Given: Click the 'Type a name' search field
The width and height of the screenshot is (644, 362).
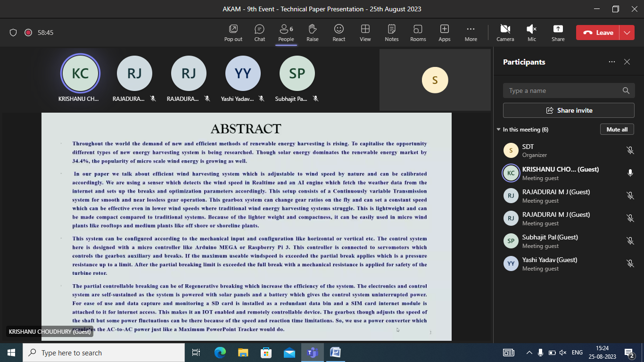Looking at the screenshot, I should tap(563, 90).
